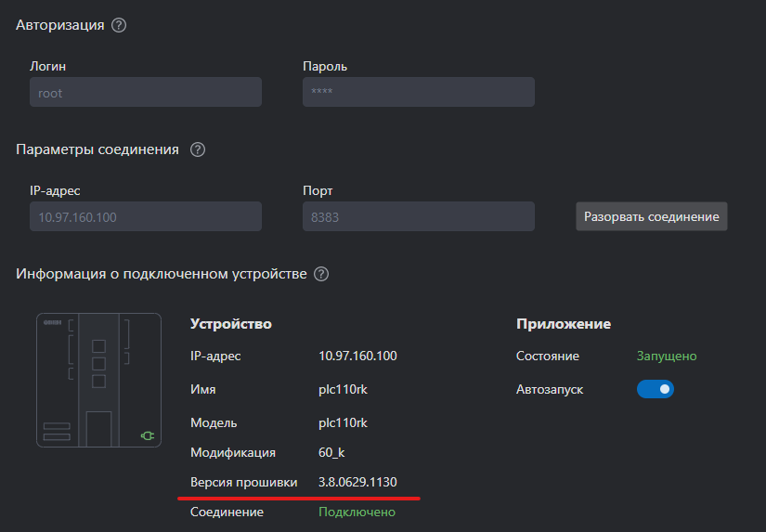Click the Версия прошивки label
The height and width of the screenshot is (532, 766).
[x=244, y=483]
